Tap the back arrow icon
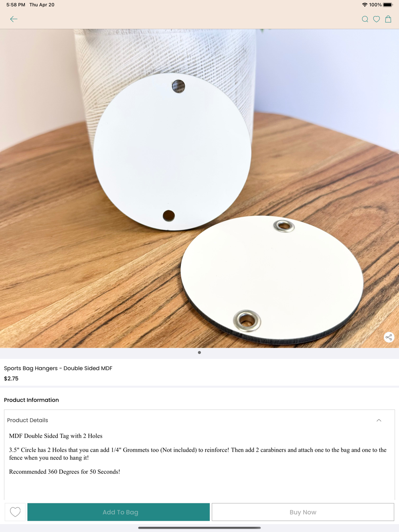Viewport: 399px width, 532px height. (x=14, y=19)
